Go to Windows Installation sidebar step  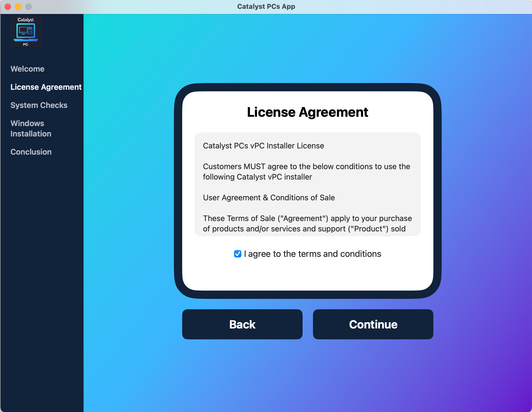tap(31, 128)
